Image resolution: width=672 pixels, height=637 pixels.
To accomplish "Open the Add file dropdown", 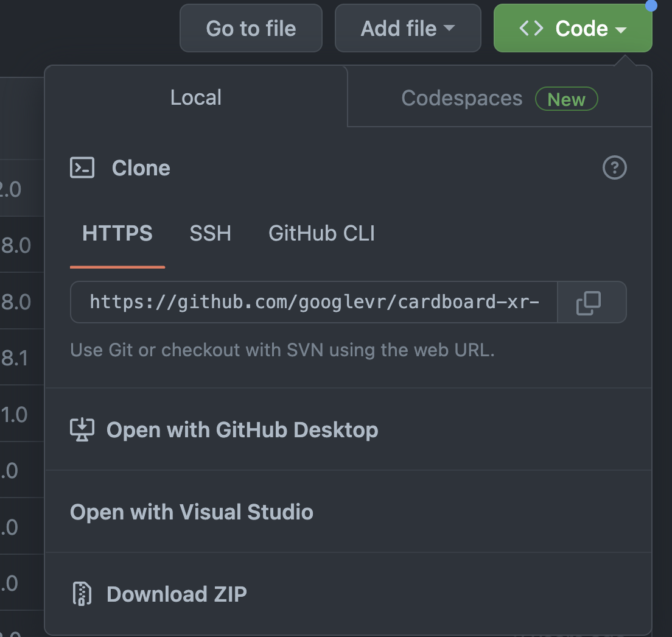I will pyautogui.click(x=407, y=27).
